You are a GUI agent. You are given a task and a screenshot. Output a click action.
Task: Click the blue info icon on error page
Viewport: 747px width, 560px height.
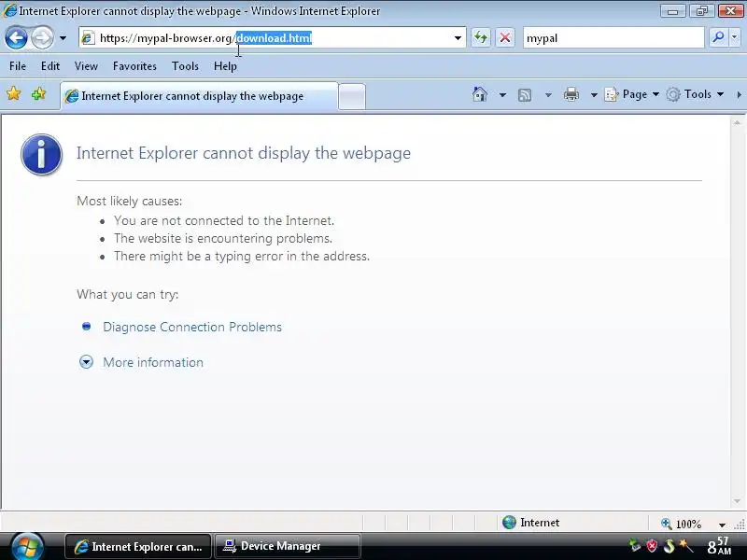pyautogui.click(x=41, y=154)
